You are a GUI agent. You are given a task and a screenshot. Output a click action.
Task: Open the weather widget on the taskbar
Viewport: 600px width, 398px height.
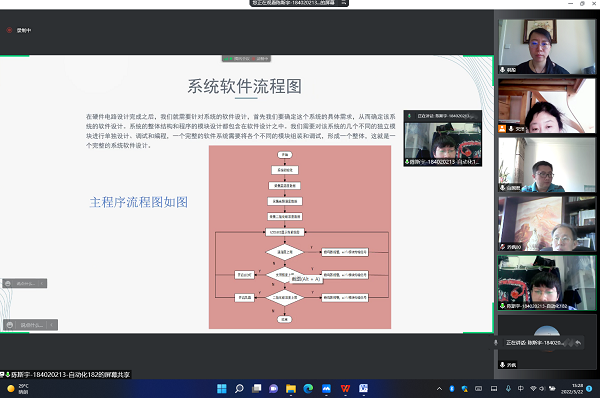tap(17, 389)
